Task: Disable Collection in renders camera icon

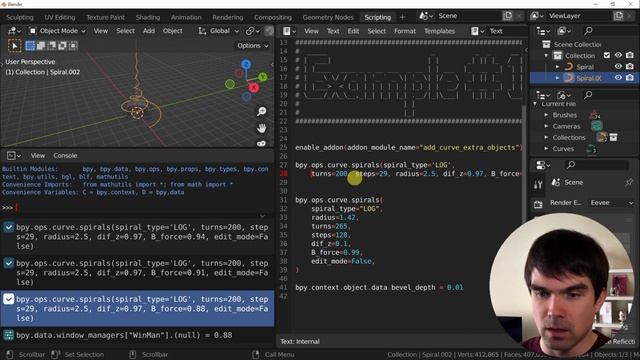Action: click(x=630, y=55)
